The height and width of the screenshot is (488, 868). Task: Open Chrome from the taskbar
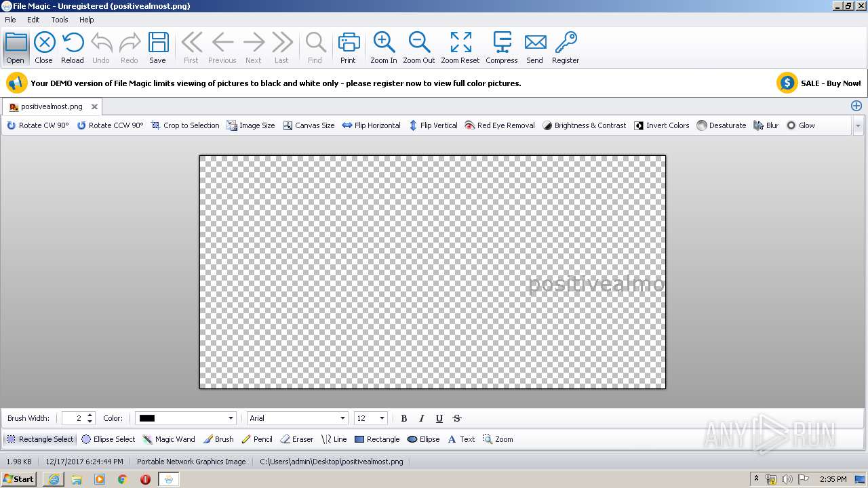pyautogui.click(x=123, y=479)
